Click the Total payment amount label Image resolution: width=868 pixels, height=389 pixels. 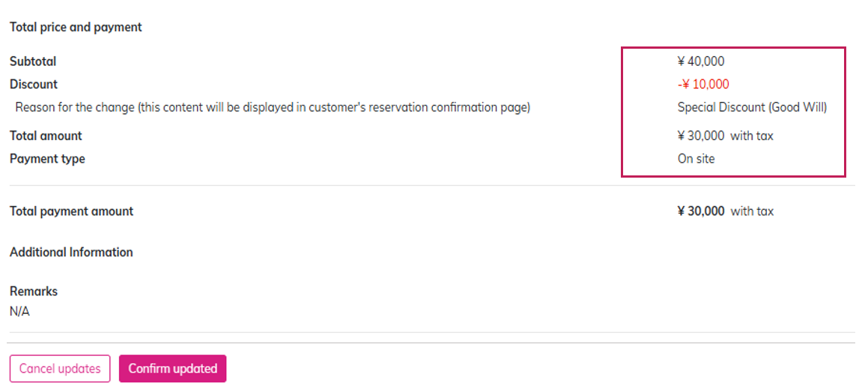(71, 211)
